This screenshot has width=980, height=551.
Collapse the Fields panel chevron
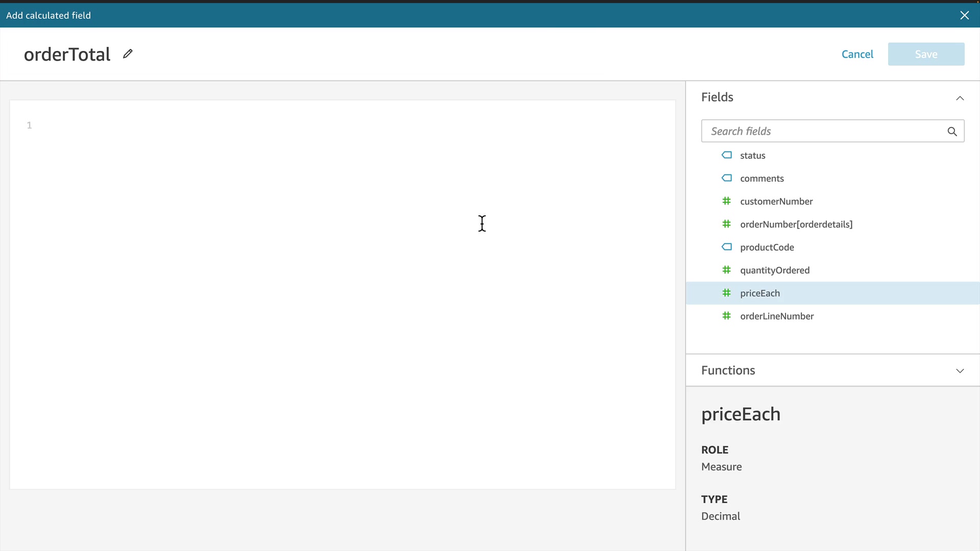[960, 98]
